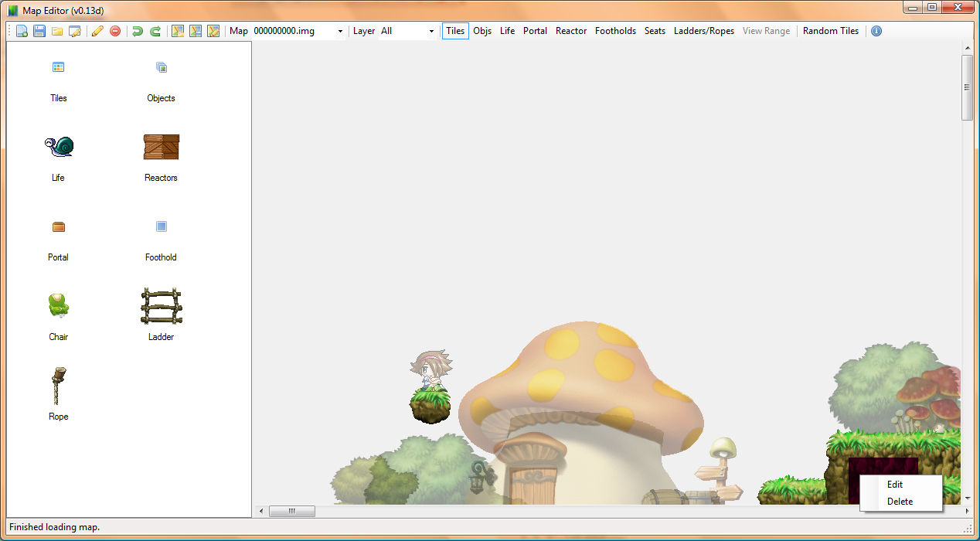Click the green undo arrow
The image size is (980, 541).
point(138,31)
